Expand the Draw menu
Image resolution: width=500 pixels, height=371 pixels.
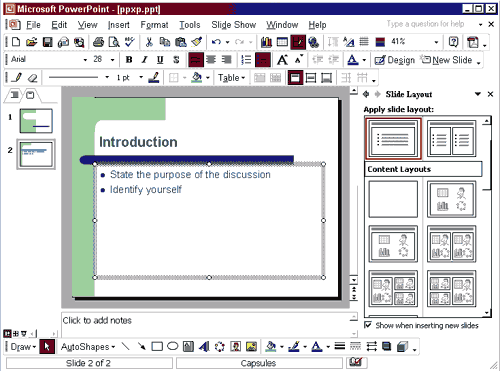tap(23, 347)
